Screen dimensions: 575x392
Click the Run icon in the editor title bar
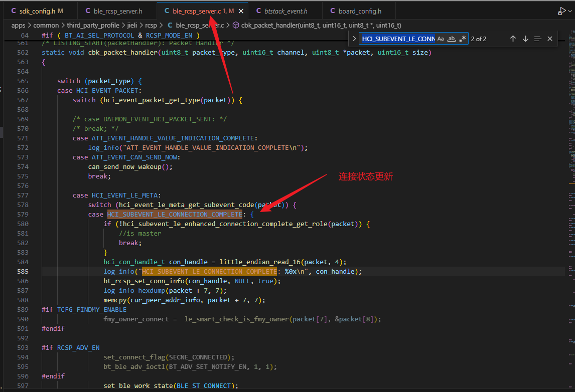point(561,11)
